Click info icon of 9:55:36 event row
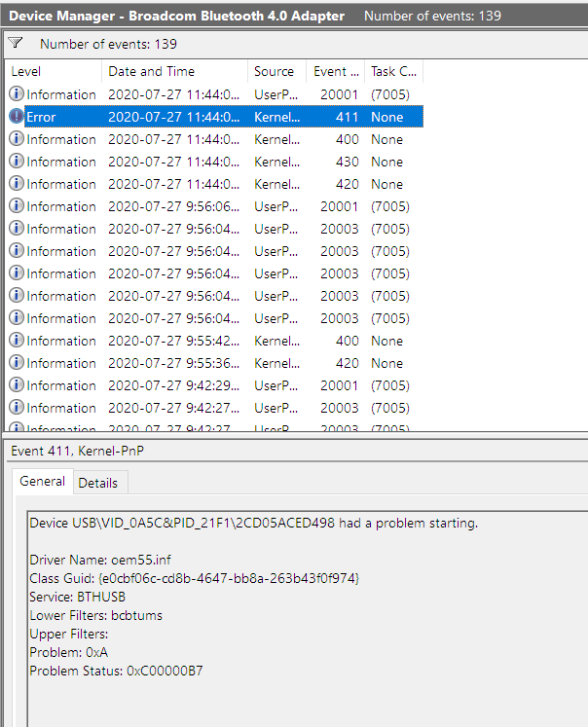Screen dimensions: 588x727 pyautogui.click(x=17, y=362)
